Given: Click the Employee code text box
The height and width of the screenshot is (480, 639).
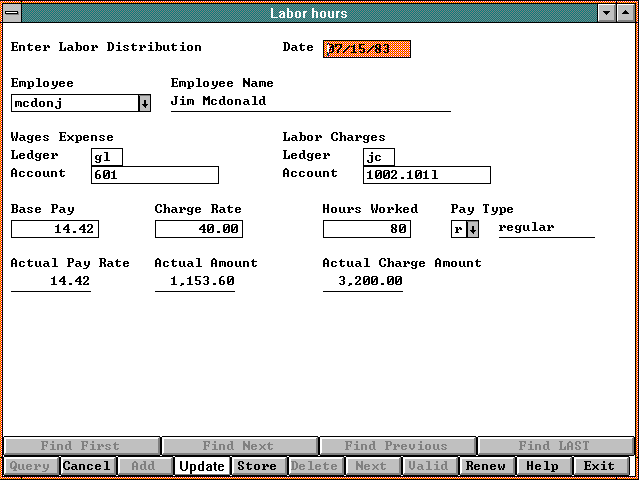Looking at the screenshot, I should [73, 103].
